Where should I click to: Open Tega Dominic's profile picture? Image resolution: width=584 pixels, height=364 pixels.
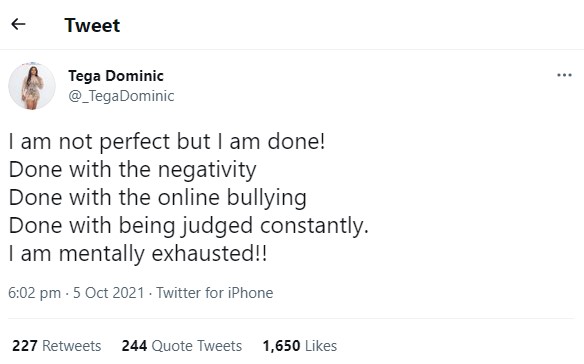click(x=32, y=86)
